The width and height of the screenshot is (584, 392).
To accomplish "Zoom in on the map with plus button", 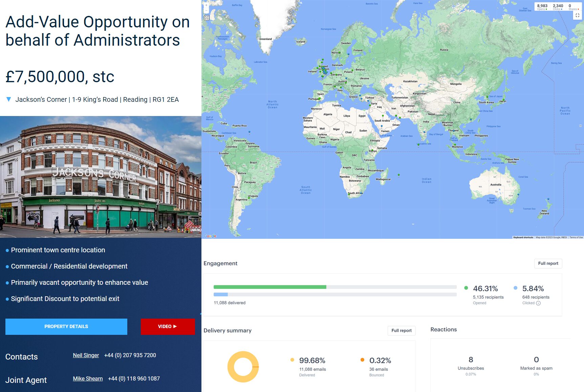I will [206, 5].
